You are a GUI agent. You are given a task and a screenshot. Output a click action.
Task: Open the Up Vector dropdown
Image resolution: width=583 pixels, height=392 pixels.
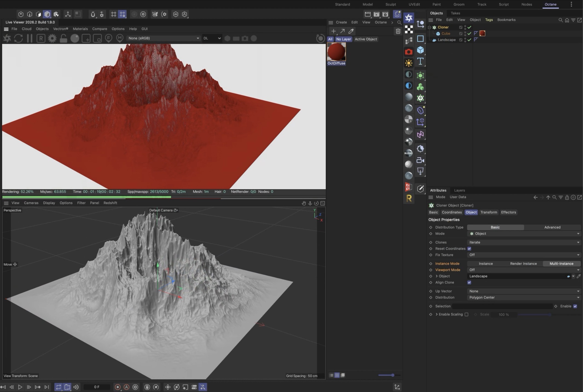(524, 291)
